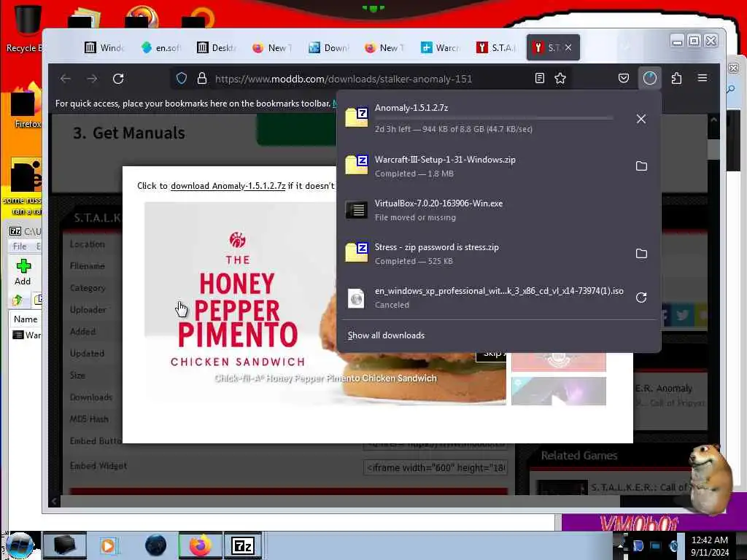Screen dimensions: 747x560
Task: Click the Related Games heading
Action: 578,456
